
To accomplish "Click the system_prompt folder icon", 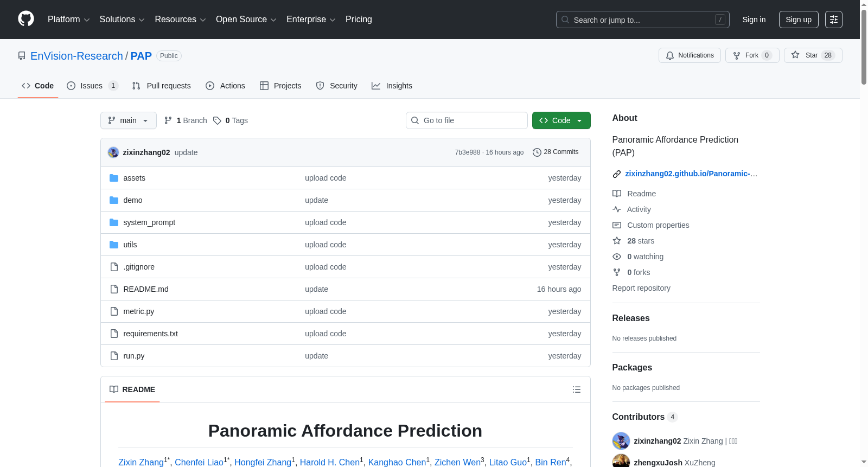I will (114, 222).
